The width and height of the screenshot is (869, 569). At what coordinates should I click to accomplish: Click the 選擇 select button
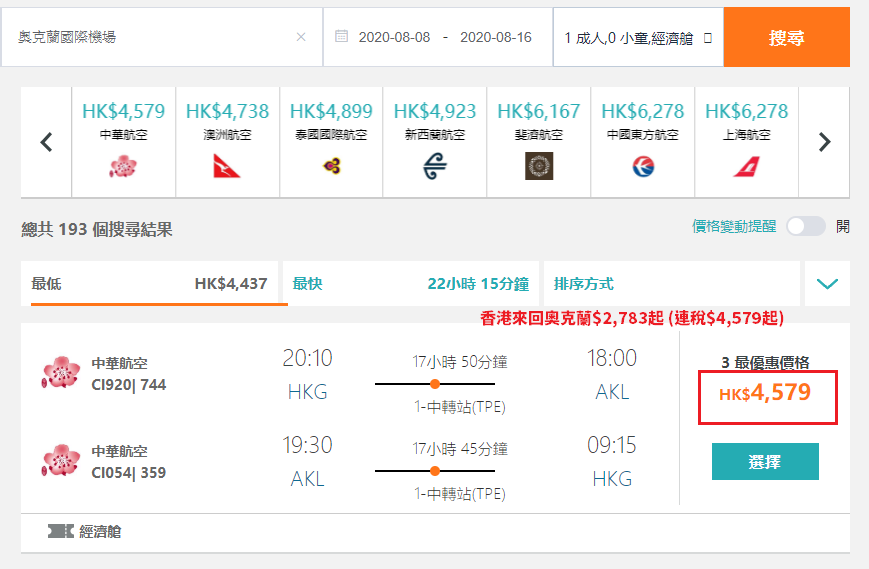(x=765, y=462)
